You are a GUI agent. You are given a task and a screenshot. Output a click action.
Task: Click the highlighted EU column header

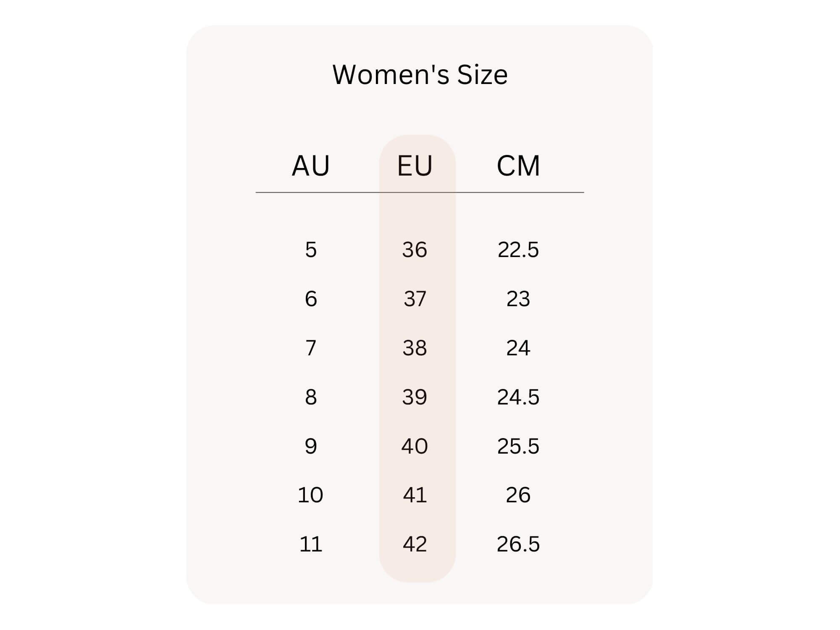click(x=415, y=166)
